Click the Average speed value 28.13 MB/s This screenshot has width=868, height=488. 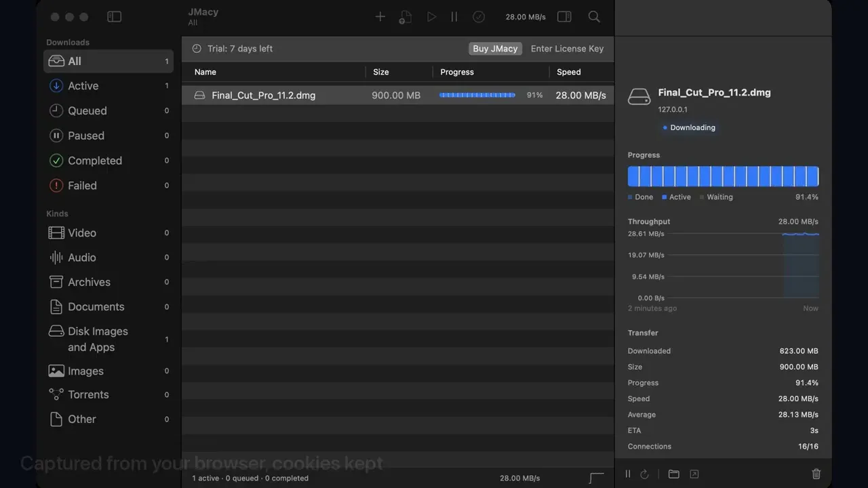799,415
